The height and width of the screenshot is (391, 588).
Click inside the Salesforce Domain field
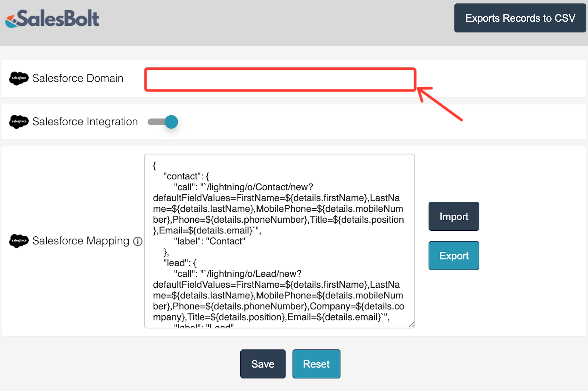279,79
